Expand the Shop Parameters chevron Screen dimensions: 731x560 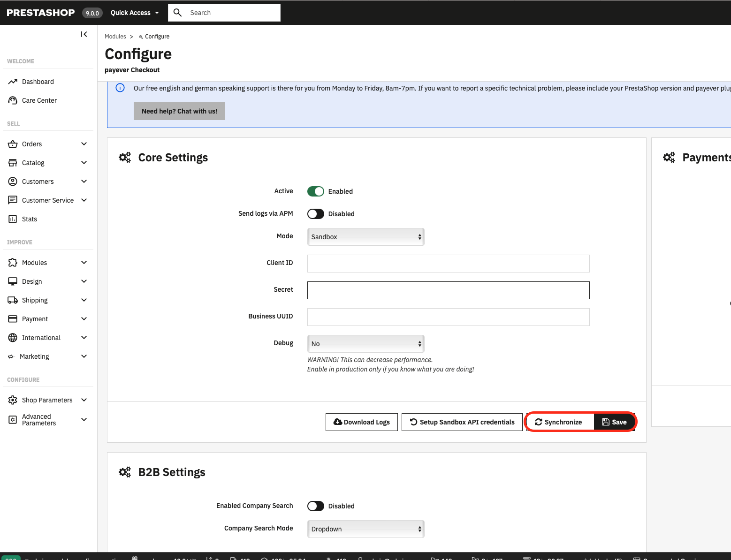click(84, 400)
